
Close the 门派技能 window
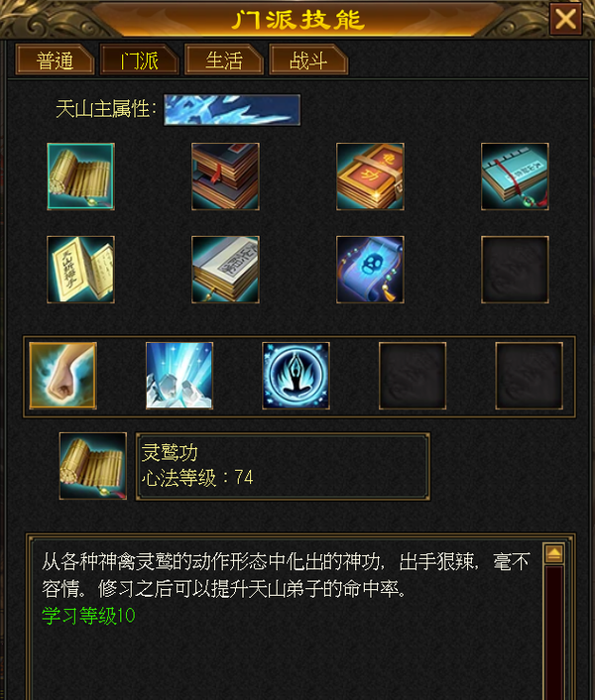(565, 19)
